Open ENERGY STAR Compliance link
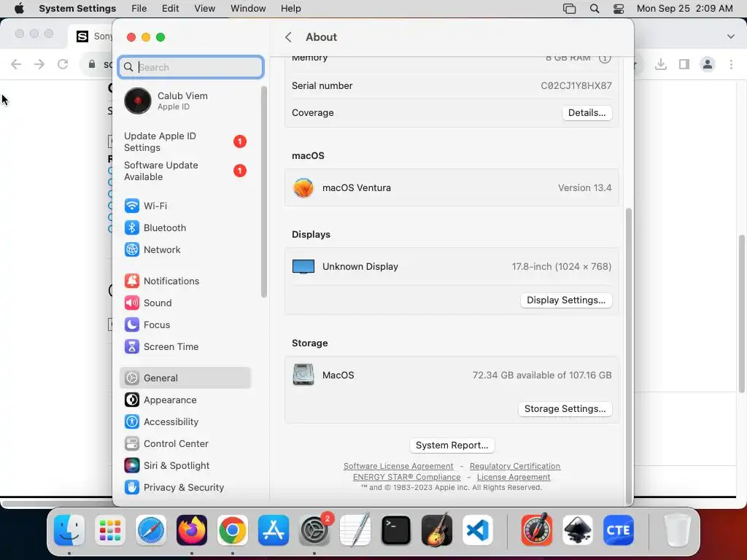The height and width of the screenshot is (560, 747). pos(406,477)
